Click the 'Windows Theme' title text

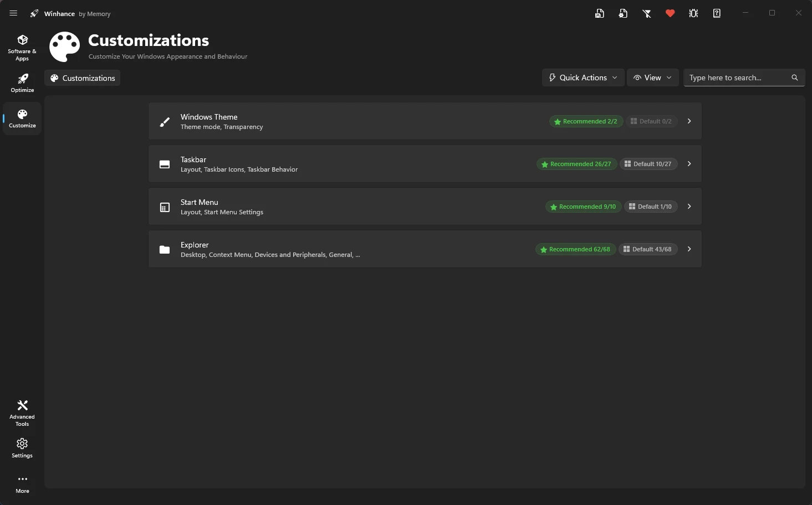point(209,117)
